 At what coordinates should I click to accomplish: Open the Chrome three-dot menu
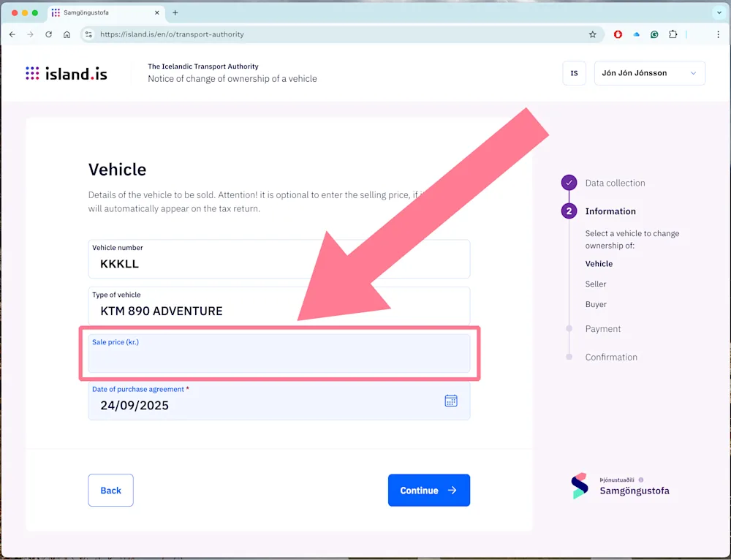point(719,34)
